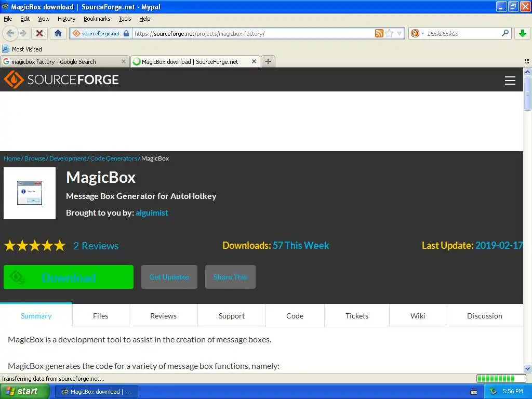Open a new tab with the plus button
Screen dimensions: 532x399
(x=268, y=61)
